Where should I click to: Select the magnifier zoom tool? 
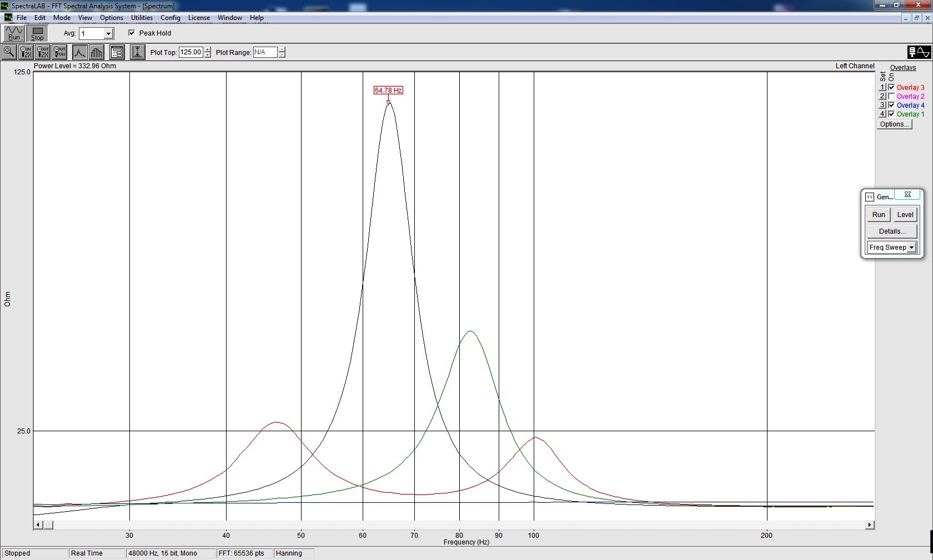pyautogui.click(x=9, y=52)
